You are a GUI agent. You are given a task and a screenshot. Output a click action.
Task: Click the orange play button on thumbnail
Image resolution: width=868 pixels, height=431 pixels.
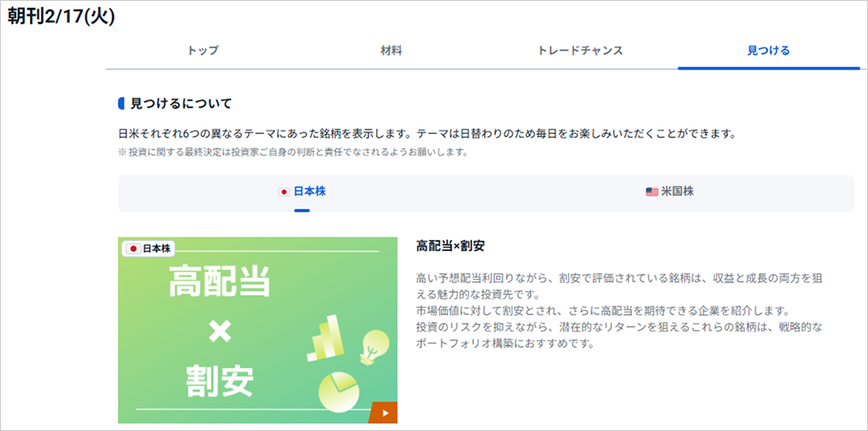click(383, 412)
